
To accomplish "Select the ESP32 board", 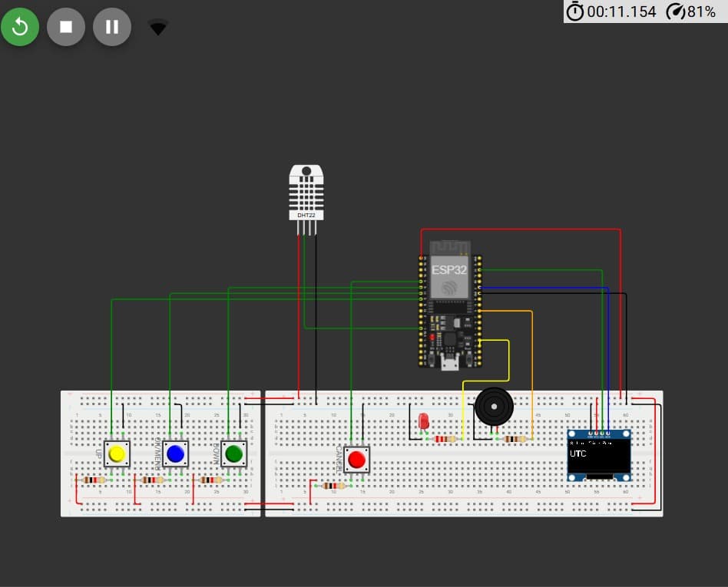I will click(x=449, y=305).
